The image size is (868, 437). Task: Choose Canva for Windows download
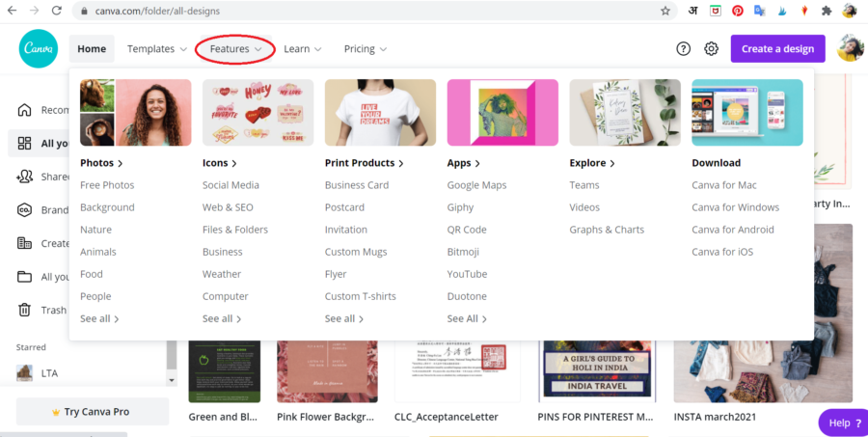click(x=735, y=207)
